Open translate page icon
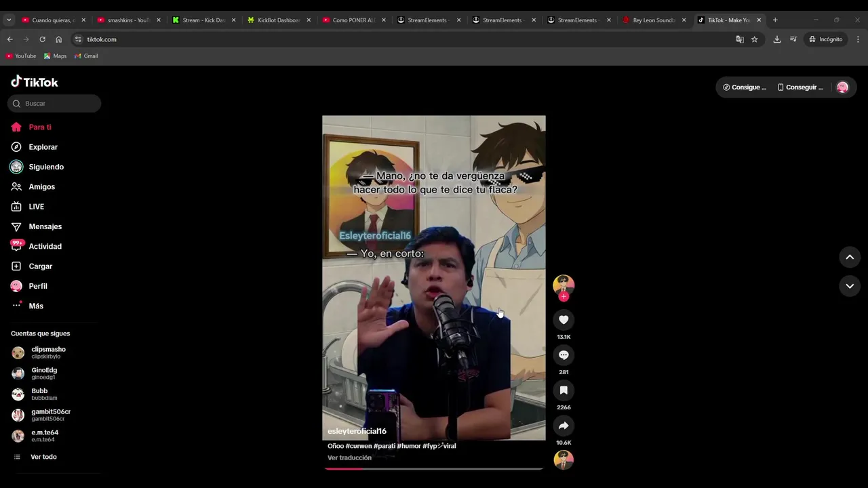The height and width of the screenshot is (488, 868). click(740, 39)
